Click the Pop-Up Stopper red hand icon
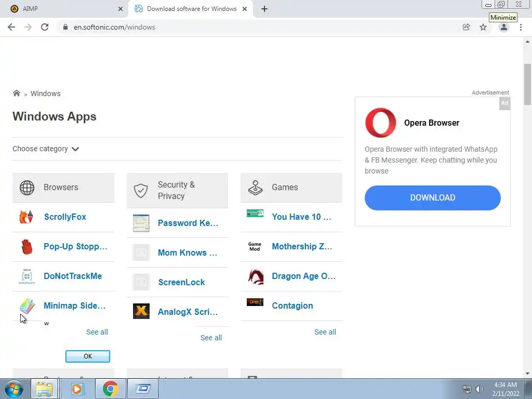The image size is (532, 399). 26,247
